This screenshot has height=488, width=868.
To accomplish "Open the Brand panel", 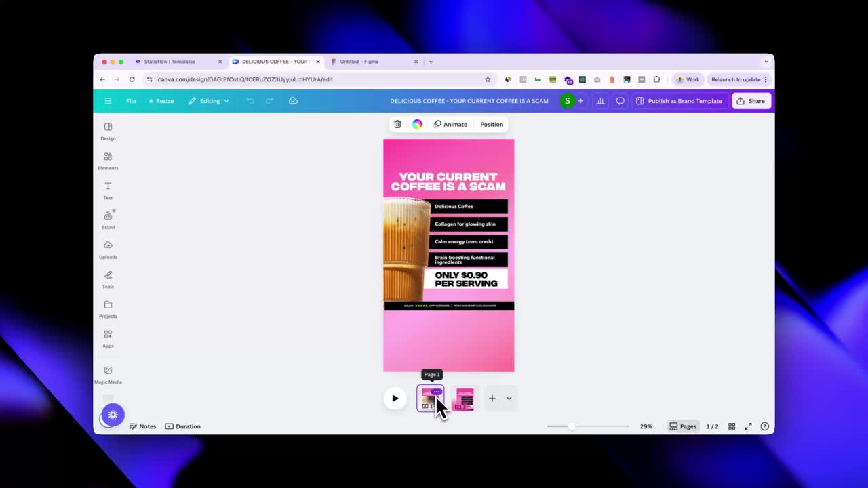I will pyautogui.click(x=108, y=220).
